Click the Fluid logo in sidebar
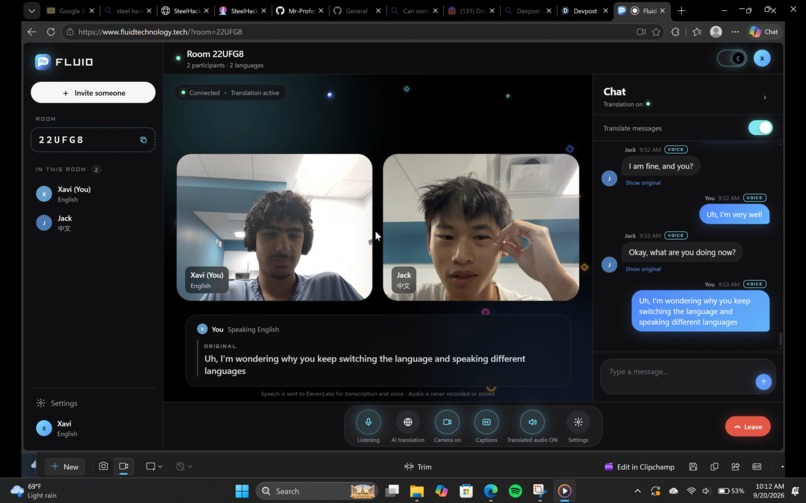Image resolution: width=806 pixels, height=503 pixels. [64, 62]
